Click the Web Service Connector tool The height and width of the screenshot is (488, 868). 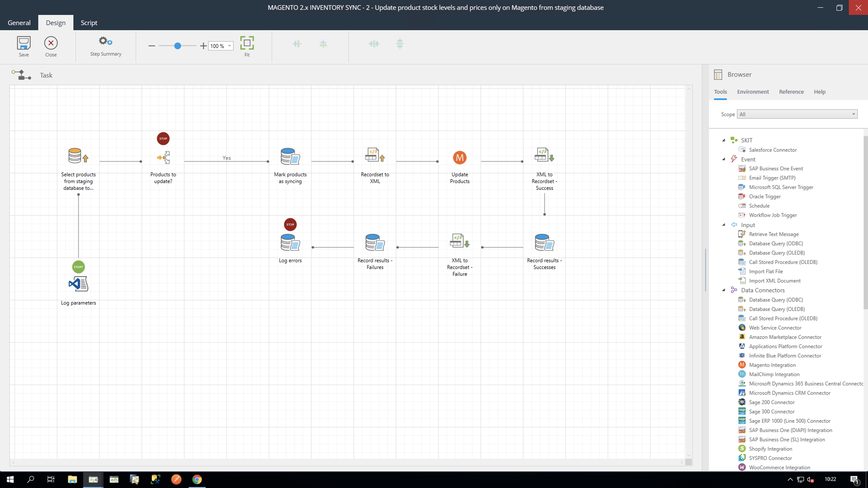coord(775,328)
